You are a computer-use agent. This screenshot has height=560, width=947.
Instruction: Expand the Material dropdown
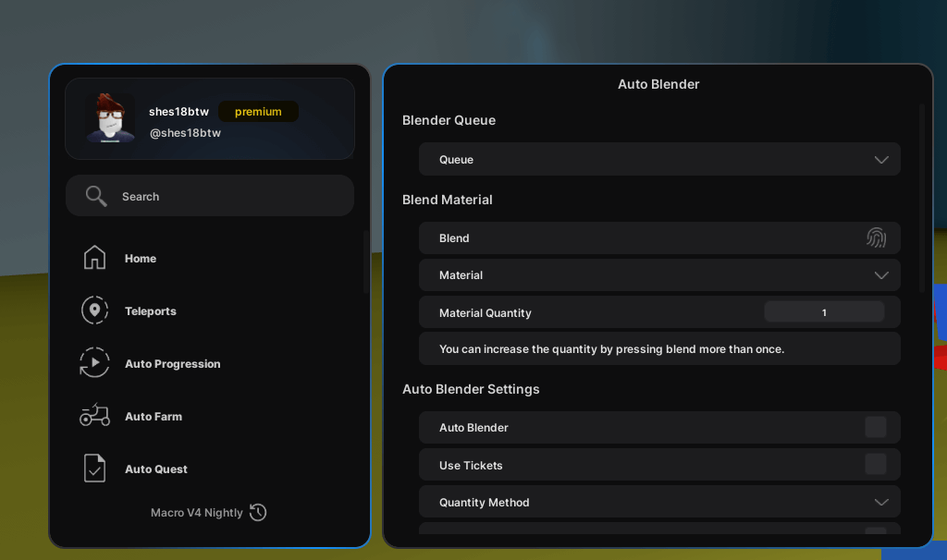pyautogui.click(x=659, y=275)
